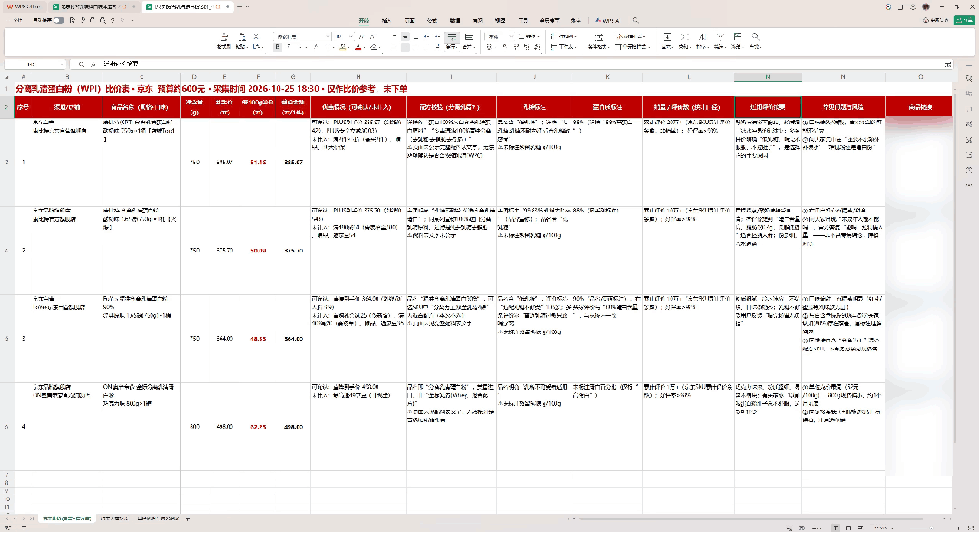Viewport: 980px width, 533px height.
Task: Click the paste clipboard icon
Action: 242,37
